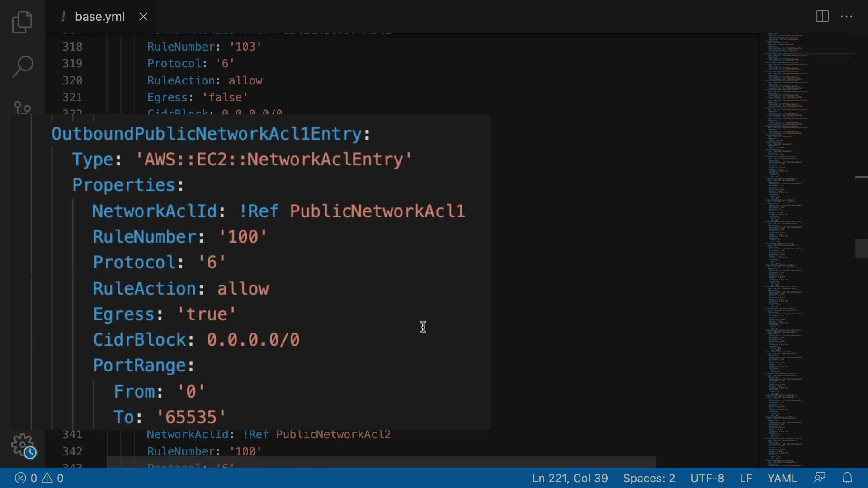The width and height of the screenshot is (868, 488).
Task: Click the vertical scrollbar thumb
Action: pos(861,248)
